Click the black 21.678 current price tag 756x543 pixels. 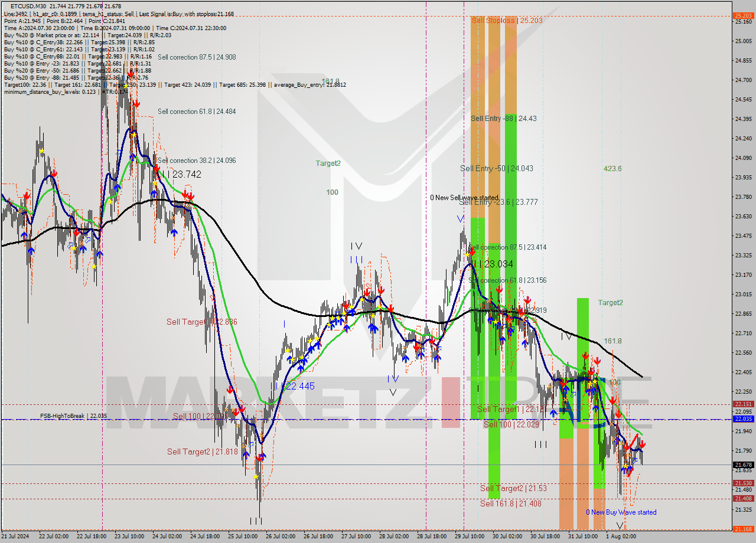pyautogui.click(x=742, y=465)
